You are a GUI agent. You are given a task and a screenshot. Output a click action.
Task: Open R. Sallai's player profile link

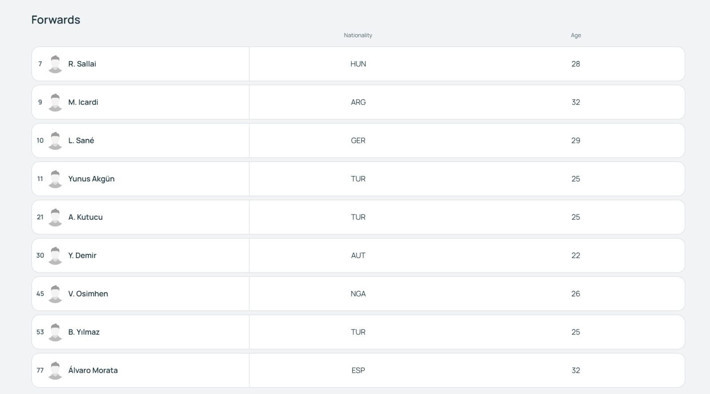(x=82, y=64)
